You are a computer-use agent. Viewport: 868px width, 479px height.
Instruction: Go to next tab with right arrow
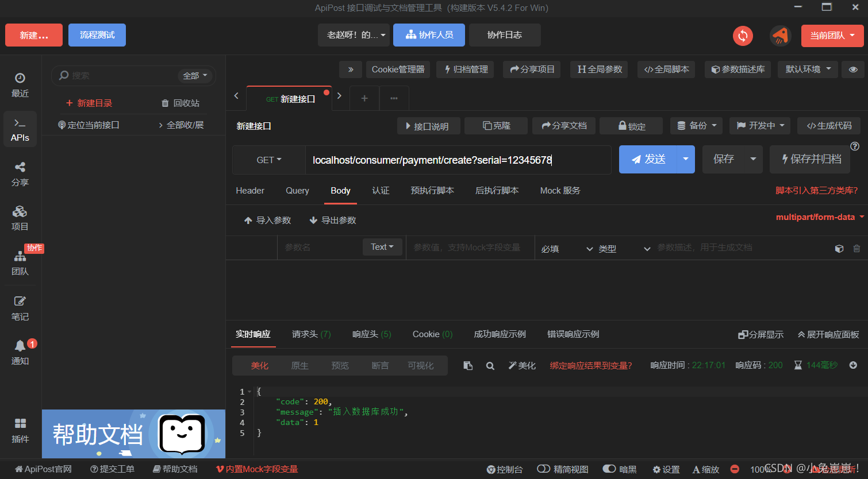[339, 96]
